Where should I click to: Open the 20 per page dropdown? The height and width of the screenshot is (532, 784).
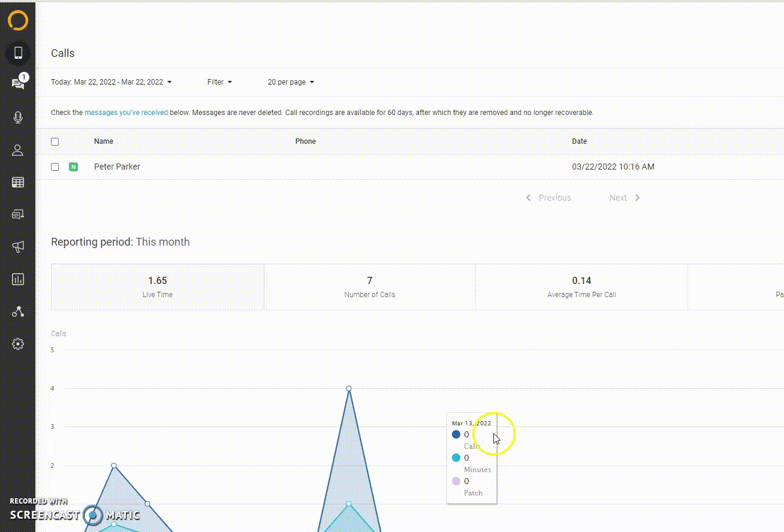(291, 82)
